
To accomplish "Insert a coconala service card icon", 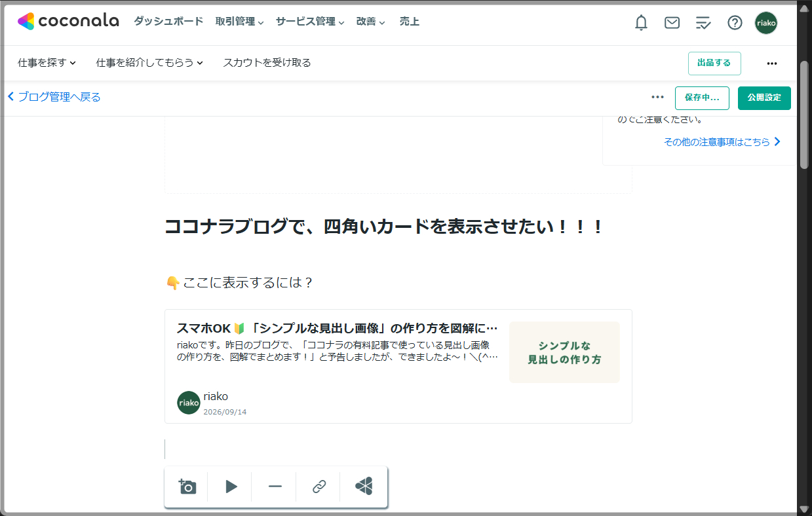I will (364, 486).
